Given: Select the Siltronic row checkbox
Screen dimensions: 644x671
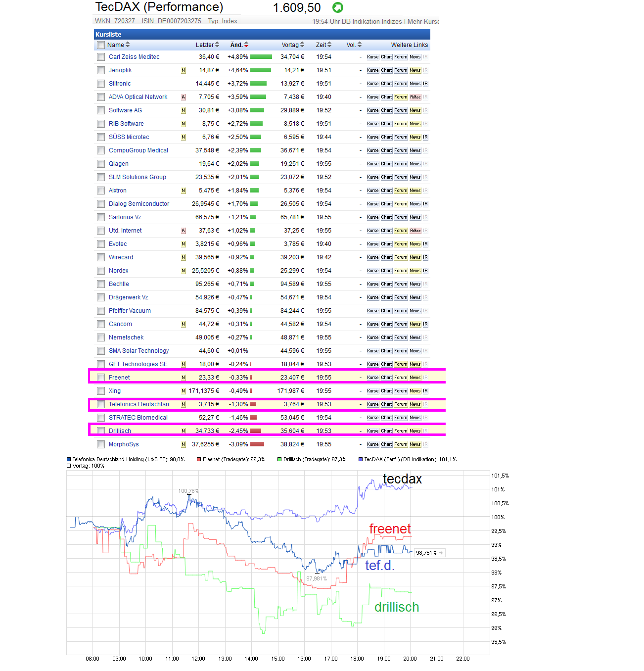Looking at the screenshot, I should (x=101, y=84).
